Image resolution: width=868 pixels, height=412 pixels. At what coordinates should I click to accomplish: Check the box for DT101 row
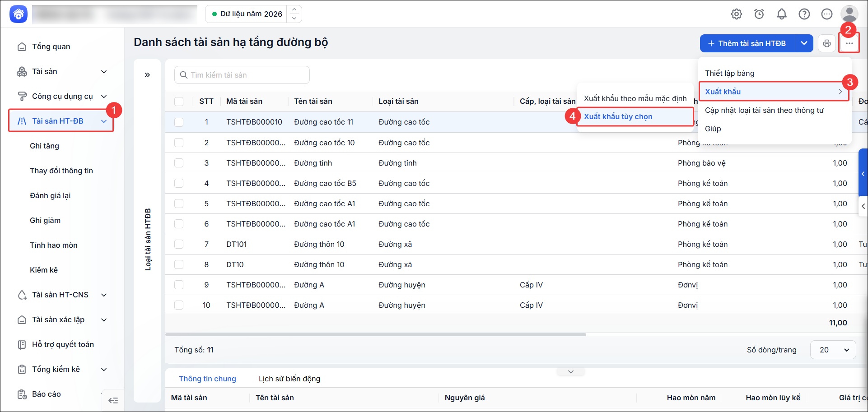(x=179, y=244)
